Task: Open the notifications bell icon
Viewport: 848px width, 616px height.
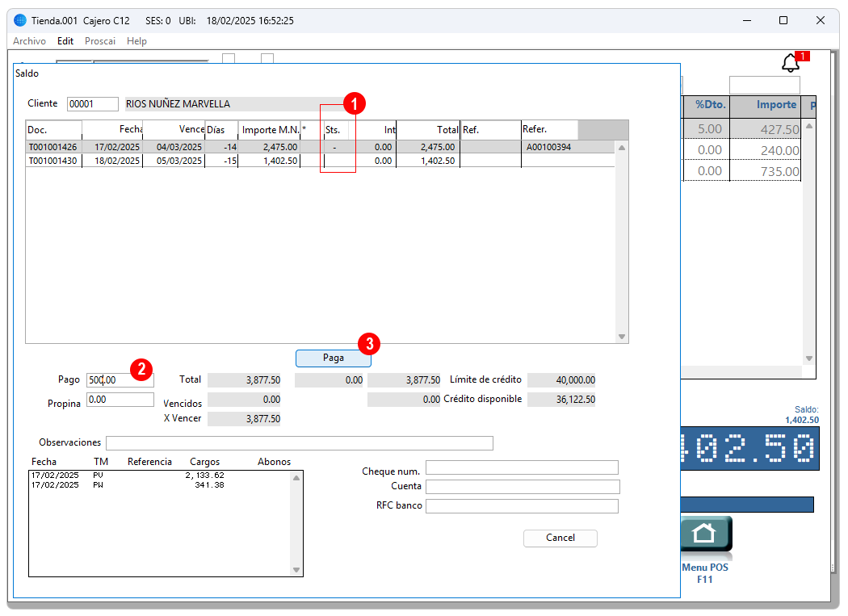Action: [790, 63]
